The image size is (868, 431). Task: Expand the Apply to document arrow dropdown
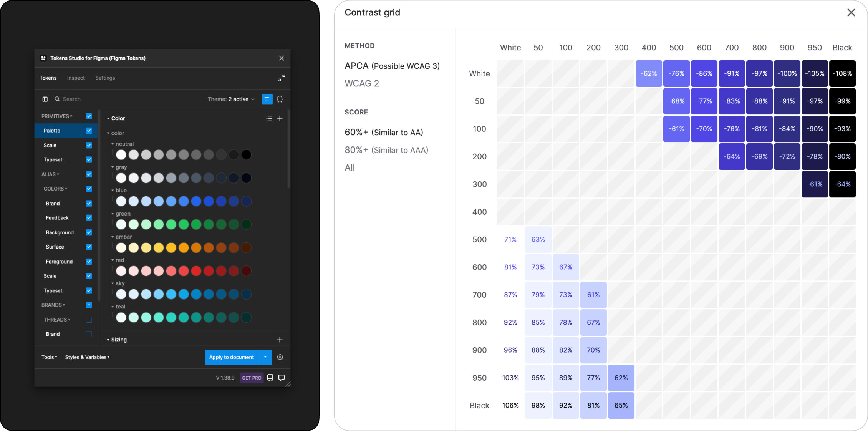[x=265, y=357]
